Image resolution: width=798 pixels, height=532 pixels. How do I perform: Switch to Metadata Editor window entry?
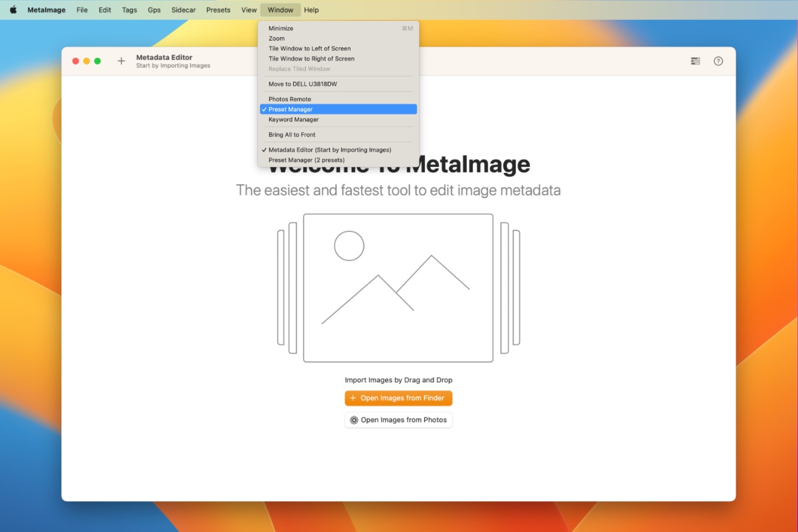tap(338, 150)
